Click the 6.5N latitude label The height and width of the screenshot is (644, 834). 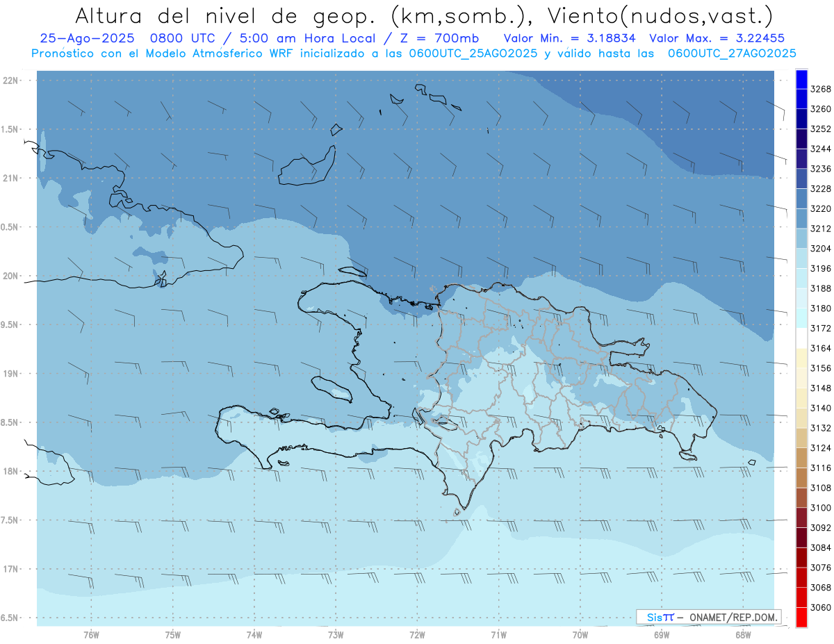click(x=10, y=618)
